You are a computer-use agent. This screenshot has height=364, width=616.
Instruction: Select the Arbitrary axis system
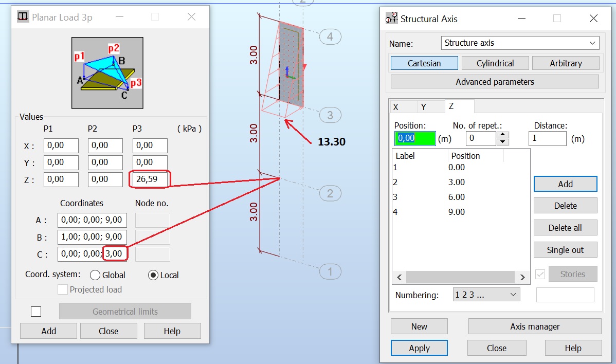coord(566,63)
